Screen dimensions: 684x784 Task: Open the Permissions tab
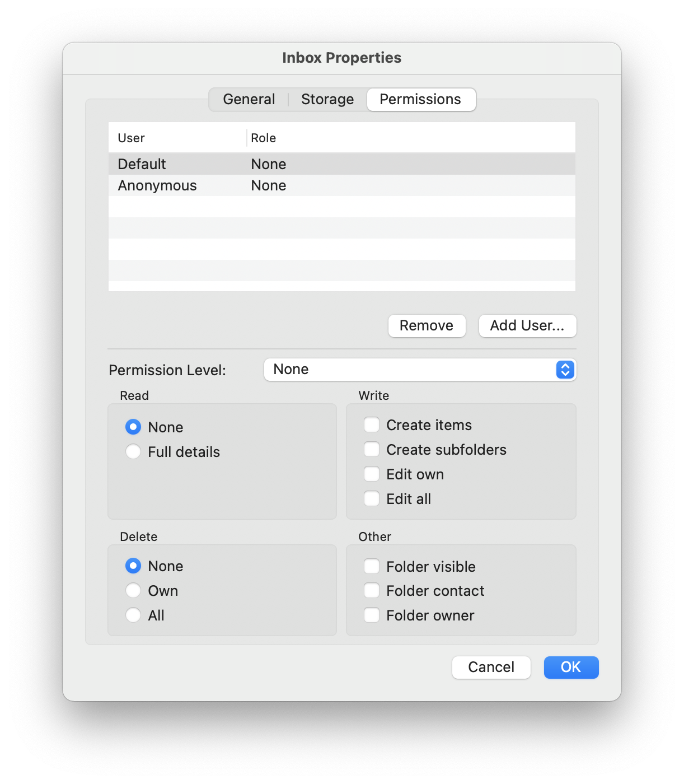click(420, 99)
